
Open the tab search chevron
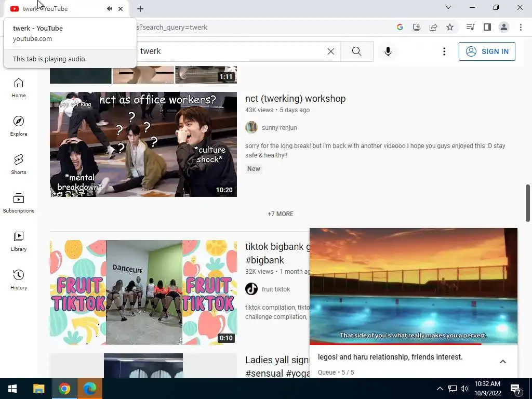point(448,7)
